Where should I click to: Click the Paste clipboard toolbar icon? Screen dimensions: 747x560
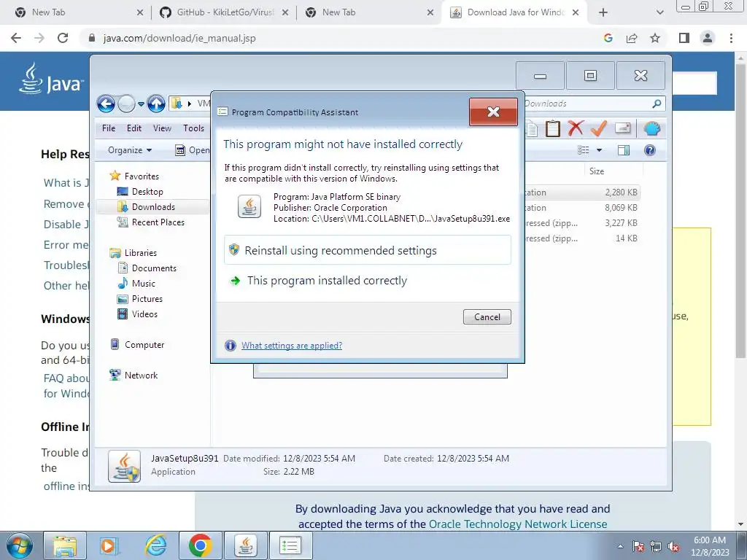553,128
